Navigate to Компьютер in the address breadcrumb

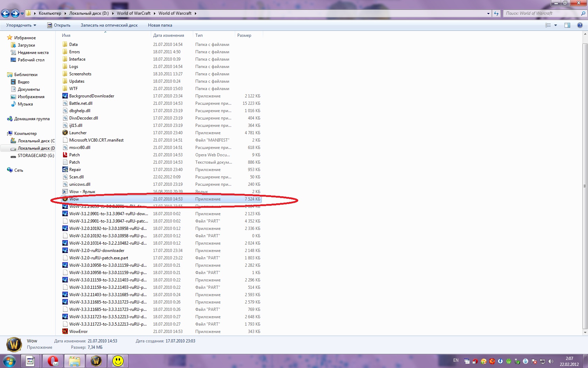(50, 13)
